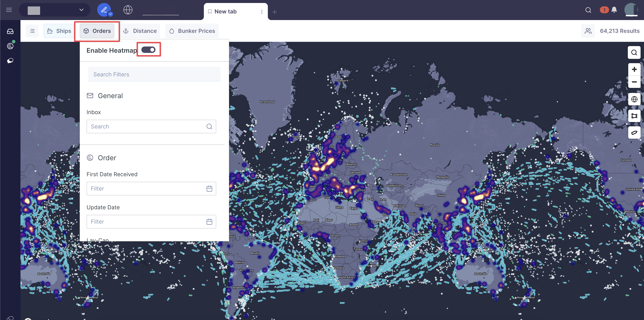Disable the Enable Heatmap toggle
This screenshot has height=320, width=644.
[148, 50]
